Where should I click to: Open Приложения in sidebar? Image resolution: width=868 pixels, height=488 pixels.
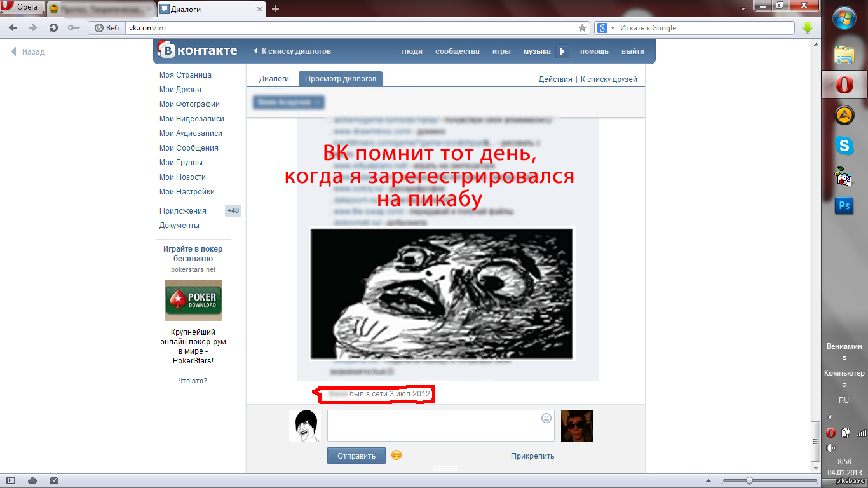pyautogui.click(x=183, y=211)
